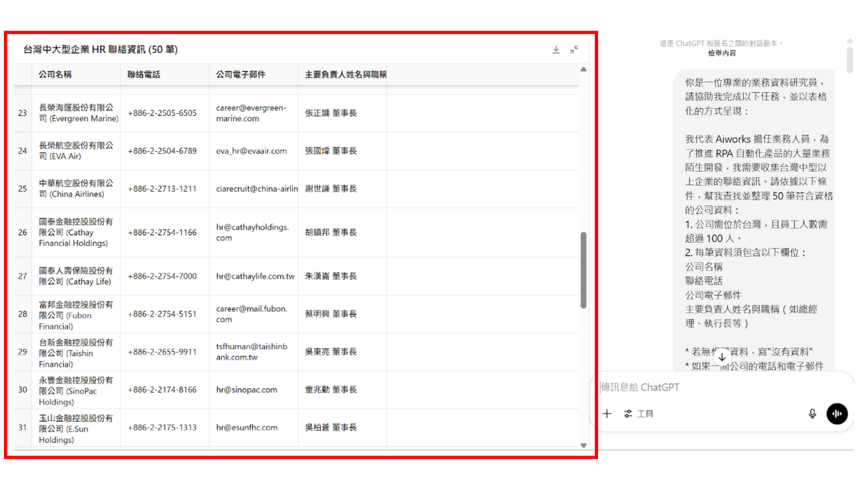Viewport: 868px width, 488px height.
Task: Click the table vertical scrollbar thumb
Action: click(583, 270)
